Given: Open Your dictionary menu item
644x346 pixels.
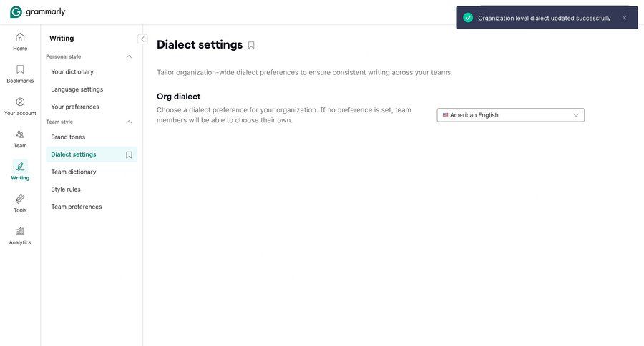Looking at the screenshot, I should tap(72, 71).
